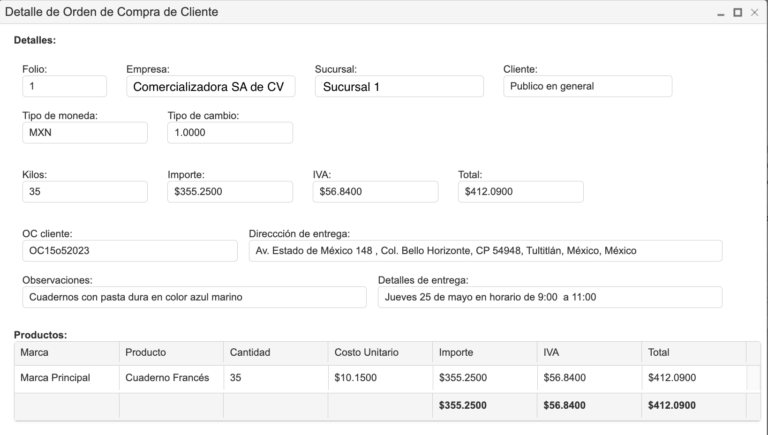
Task: Close the Detalle de Orden de Compra dialog
Action: pos(754,13)
